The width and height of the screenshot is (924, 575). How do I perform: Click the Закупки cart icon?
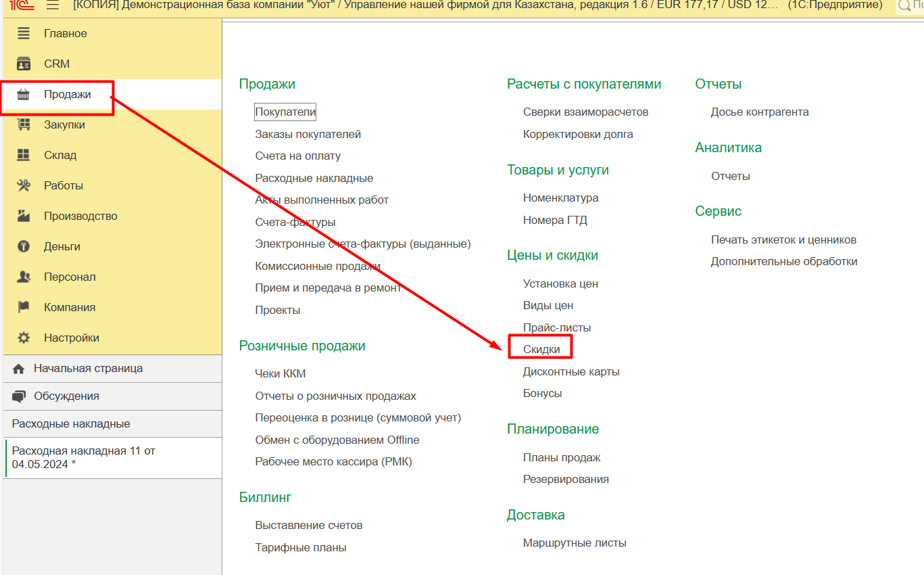(24, 124)
